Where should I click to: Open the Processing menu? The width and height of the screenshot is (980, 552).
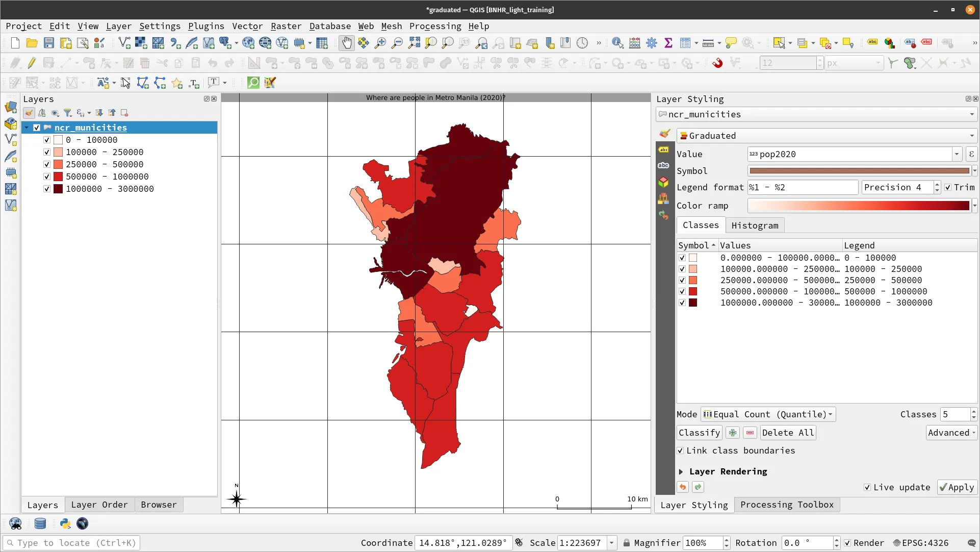[435, 26]
